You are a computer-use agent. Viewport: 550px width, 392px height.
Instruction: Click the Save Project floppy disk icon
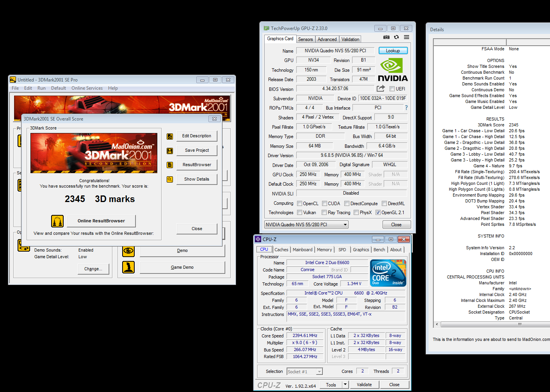170,151
